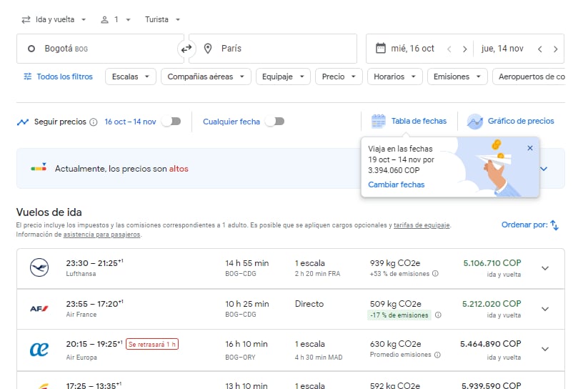Open Precio filter dropdown
This screenshot has width=588, height=389.
(x=339, y=77)
